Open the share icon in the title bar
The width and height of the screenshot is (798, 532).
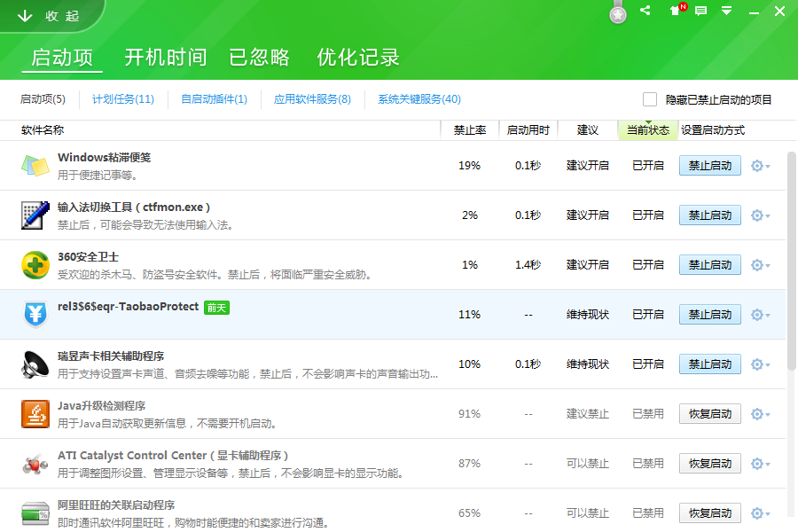tap(645, 12)
